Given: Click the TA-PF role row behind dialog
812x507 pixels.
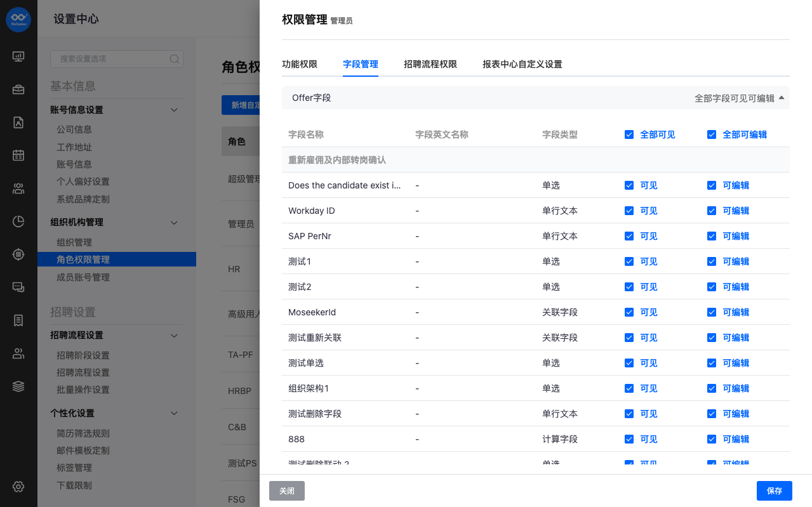Looking at the screenshot, I should 241,355.
